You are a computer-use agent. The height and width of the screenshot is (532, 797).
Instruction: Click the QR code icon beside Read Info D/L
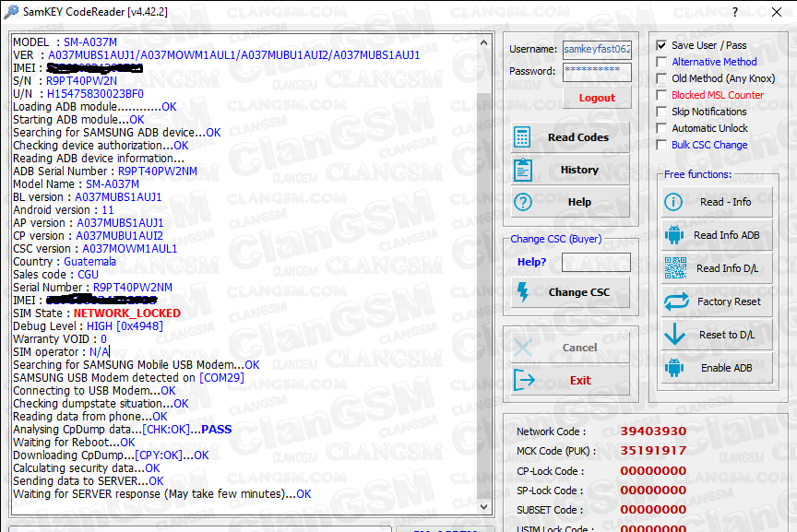pos(675,267)
